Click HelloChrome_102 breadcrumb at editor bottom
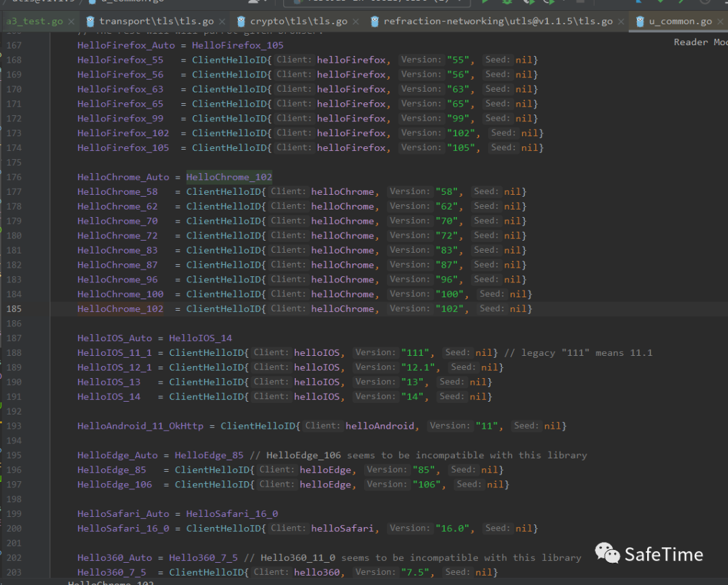Screen dimensions: 728x585 [111, 582]
